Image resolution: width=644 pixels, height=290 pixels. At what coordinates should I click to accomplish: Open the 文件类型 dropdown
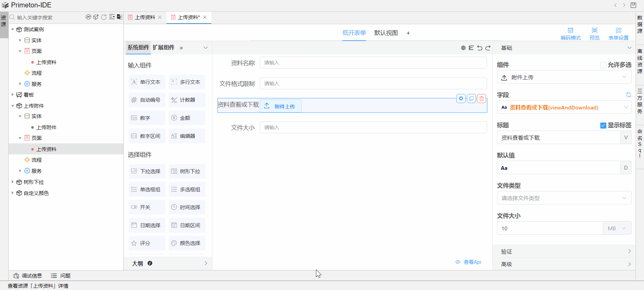click(564, 198)
